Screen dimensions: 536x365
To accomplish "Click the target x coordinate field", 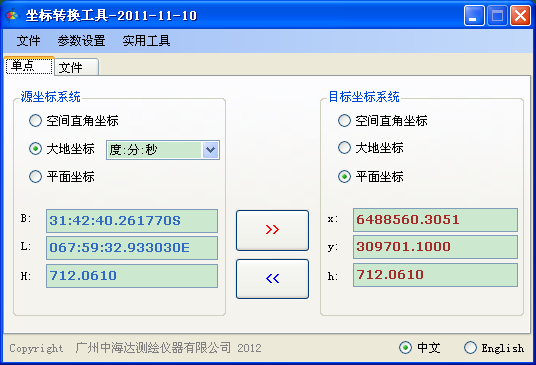I will click(435, 220).
